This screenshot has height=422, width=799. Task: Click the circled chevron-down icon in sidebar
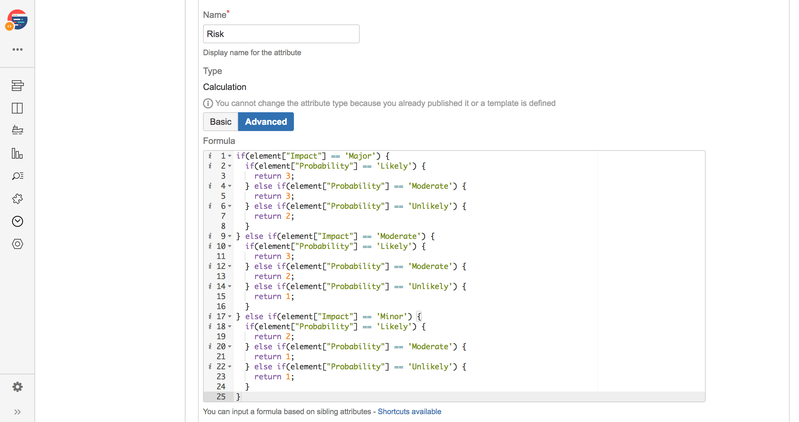coord(17,221)
